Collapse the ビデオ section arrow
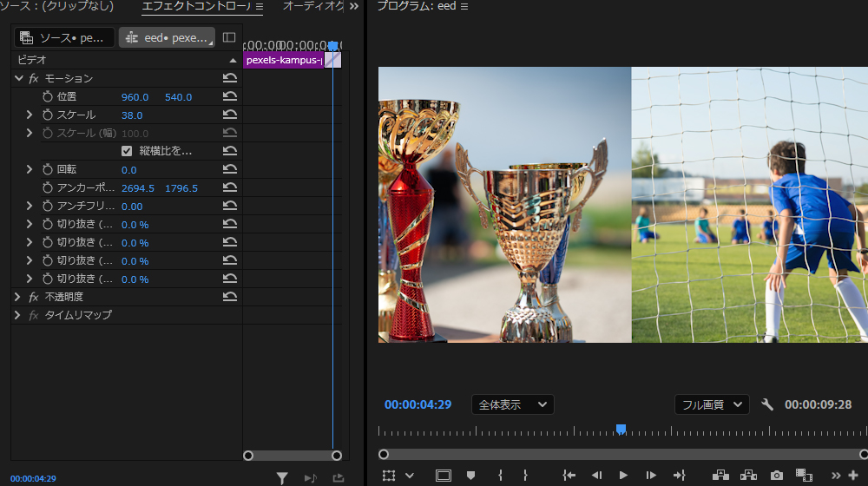 [x=233, y=60]
